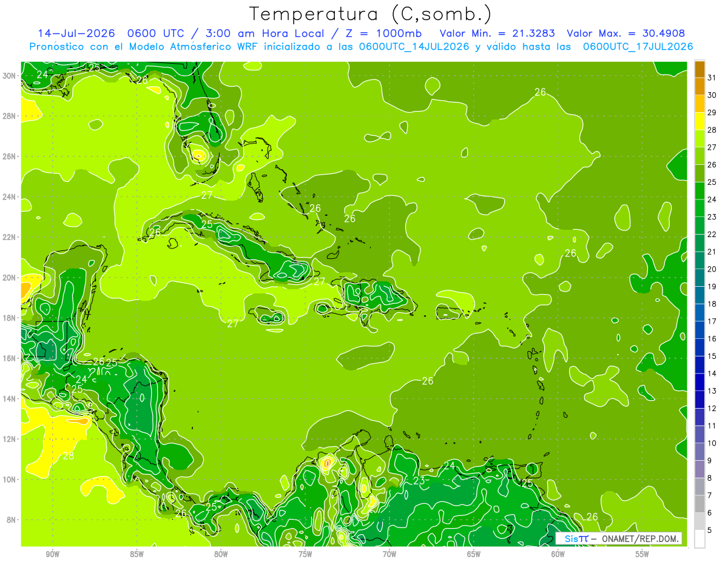This screenshot has height=562, width=728.
Task: Click the 65W longitude axis label
Action: coord(474,554)
